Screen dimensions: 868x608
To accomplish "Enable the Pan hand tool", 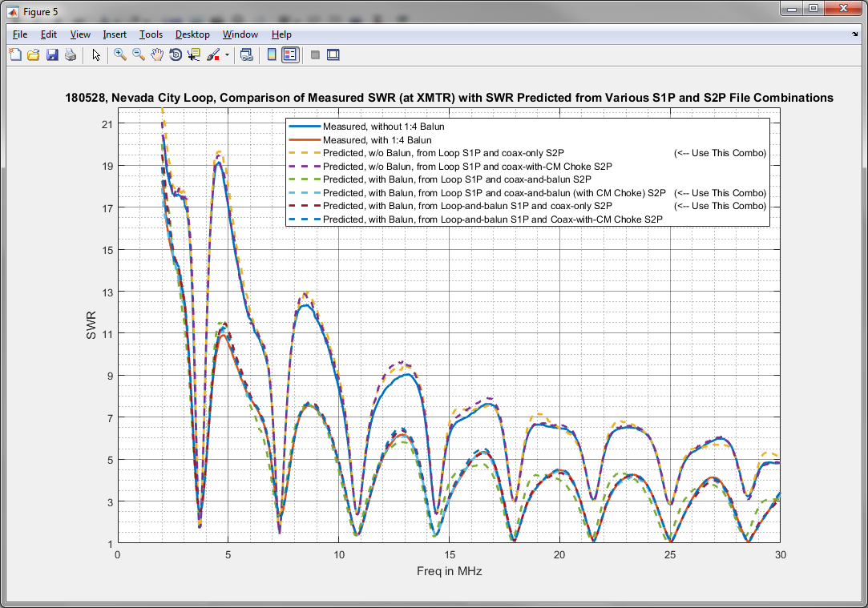I will pyautogui.click(x=156, y=54).
